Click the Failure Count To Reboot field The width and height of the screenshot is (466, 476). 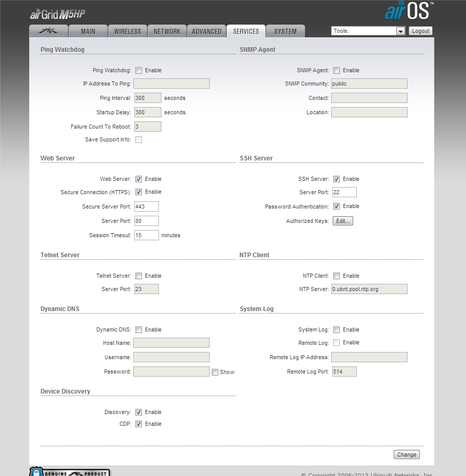[x=148, y=127]
